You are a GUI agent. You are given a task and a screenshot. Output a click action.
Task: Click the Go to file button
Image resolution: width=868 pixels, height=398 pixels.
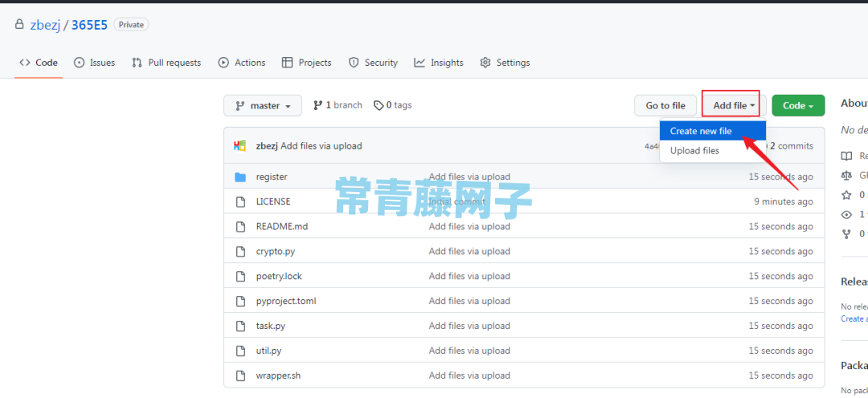(x=665, y=105)
